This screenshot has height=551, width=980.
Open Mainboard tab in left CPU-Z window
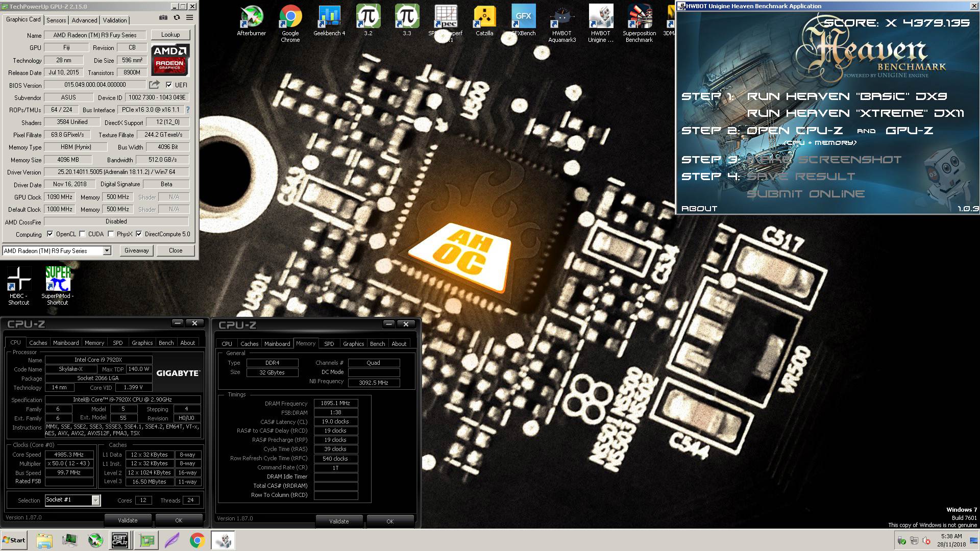[66, 343]
